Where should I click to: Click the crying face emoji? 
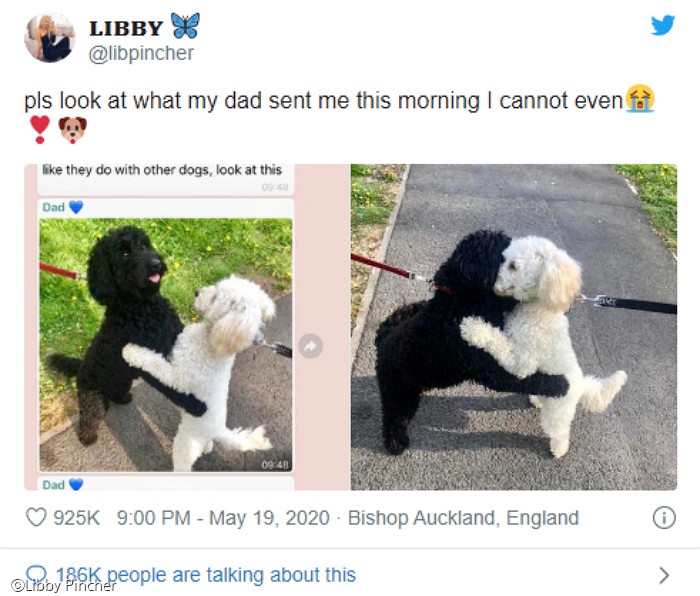click(640, 98)
